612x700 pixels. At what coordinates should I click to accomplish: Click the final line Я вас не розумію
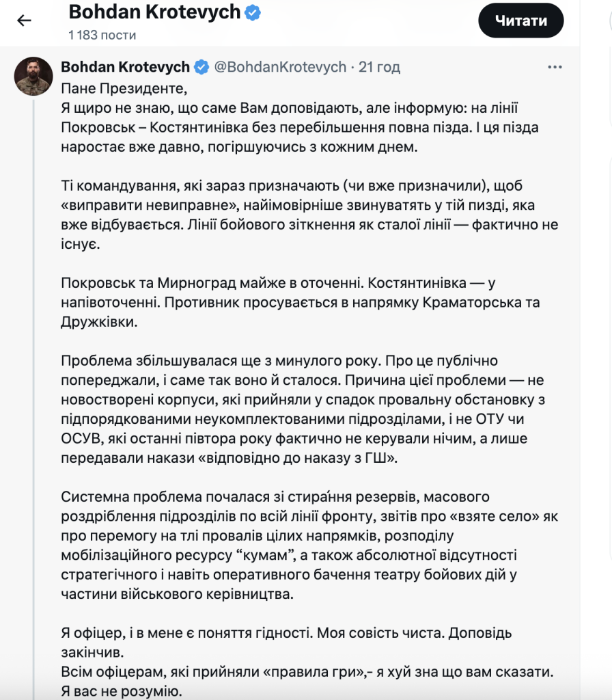[x=122, y=691]
